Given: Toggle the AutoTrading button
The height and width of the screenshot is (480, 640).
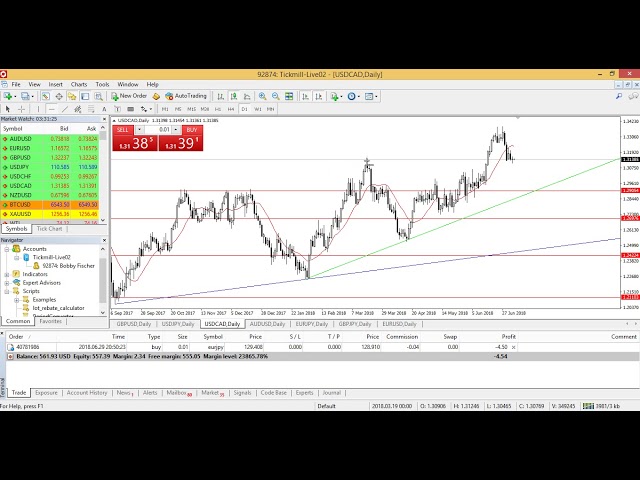Looking at the screenshot, I should (x=187, y=96).
